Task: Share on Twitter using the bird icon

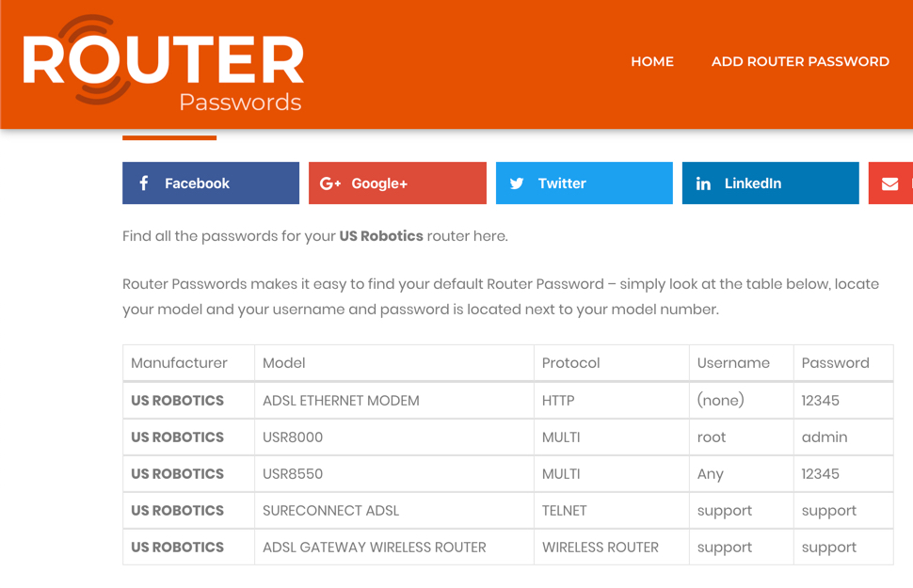Action: pos(517,183)
